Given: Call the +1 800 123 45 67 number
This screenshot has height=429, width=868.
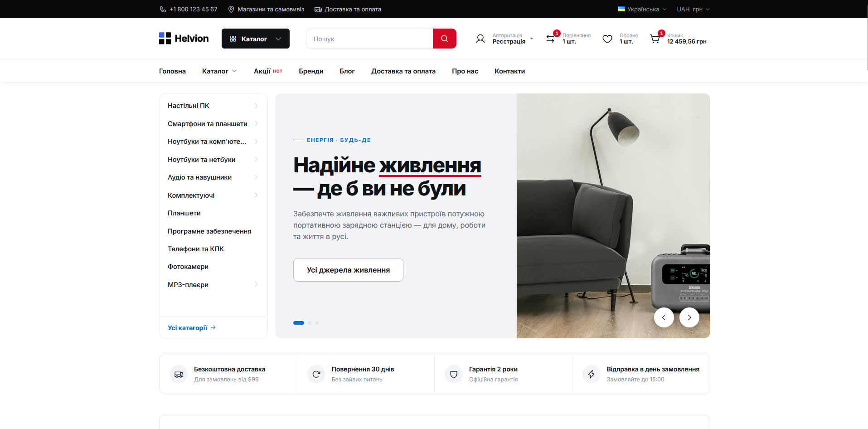Looking at the screenshot, I should 193,9.
